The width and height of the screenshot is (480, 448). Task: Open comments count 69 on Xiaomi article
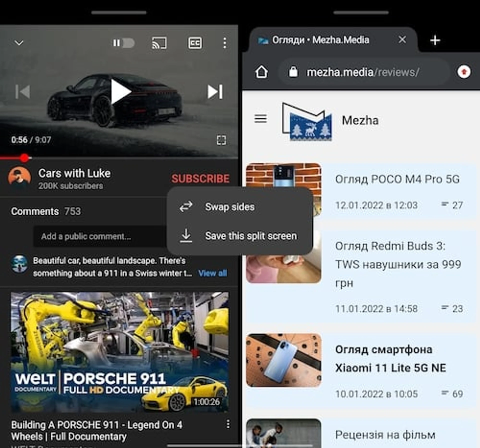tap(452, 394)
